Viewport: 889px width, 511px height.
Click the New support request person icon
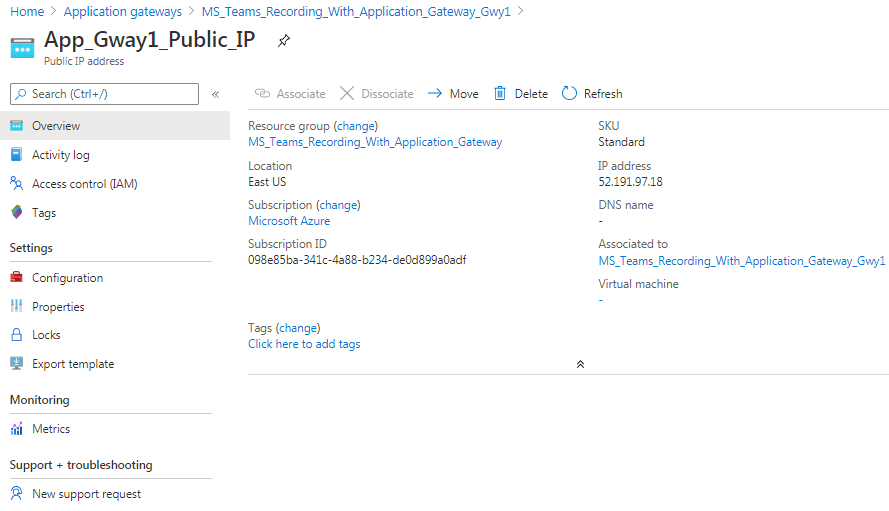pos(16,493)
